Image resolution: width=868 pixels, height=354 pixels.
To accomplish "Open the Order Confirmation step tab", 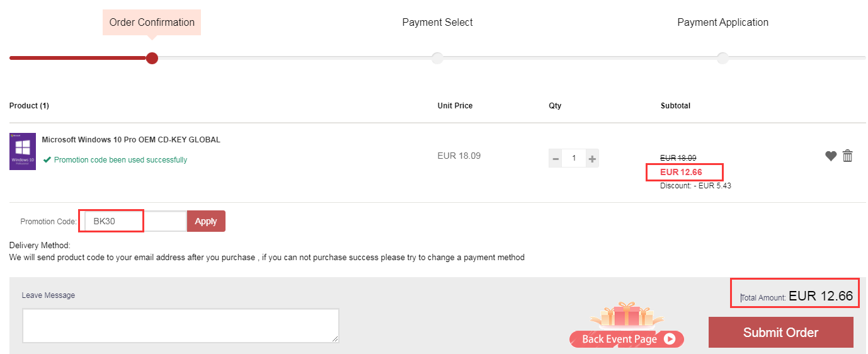I will pyautogui.click(x=152, y=22).
